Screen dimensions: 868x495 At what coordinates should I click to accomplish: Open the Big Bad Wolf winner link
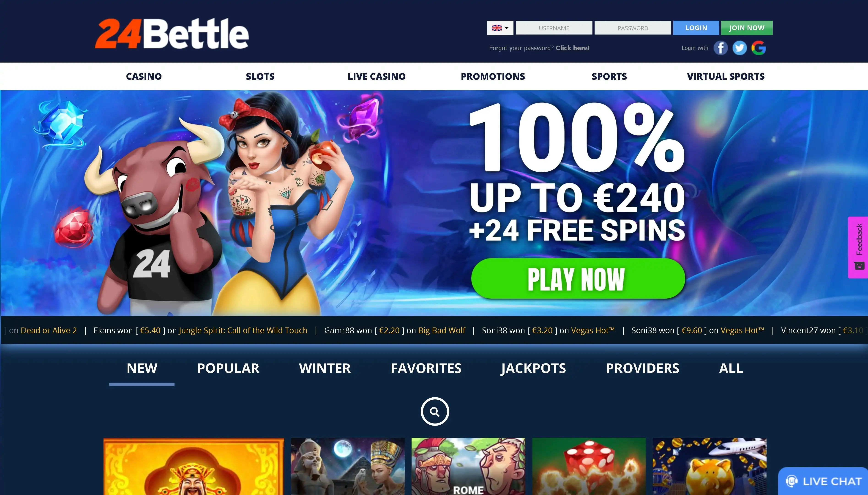[442, 330]
